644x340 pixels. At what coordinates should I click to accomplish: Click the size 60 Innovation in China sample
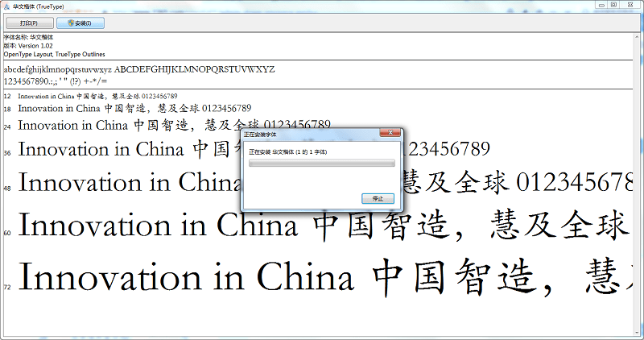323,226
